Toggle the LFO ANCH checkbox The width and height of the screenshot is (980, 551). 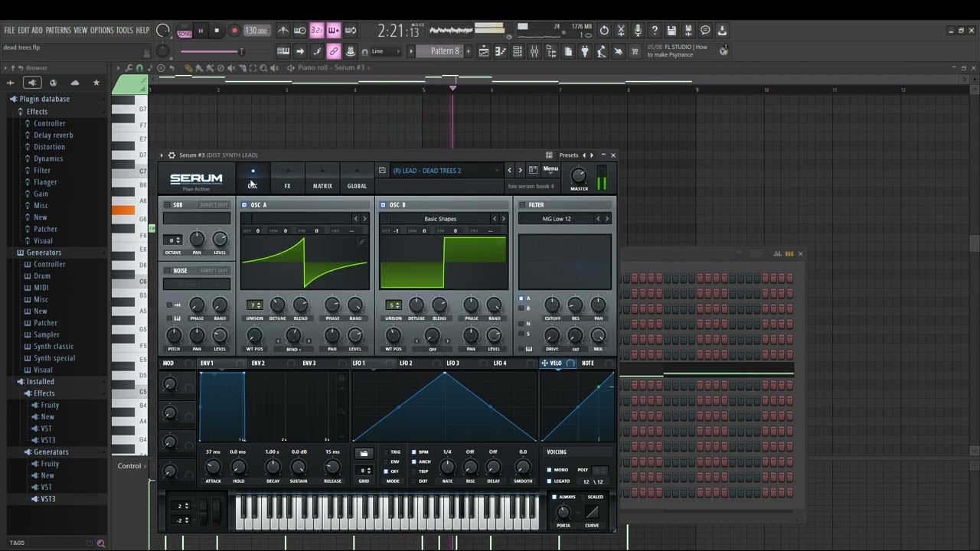(x=414, y=461)
